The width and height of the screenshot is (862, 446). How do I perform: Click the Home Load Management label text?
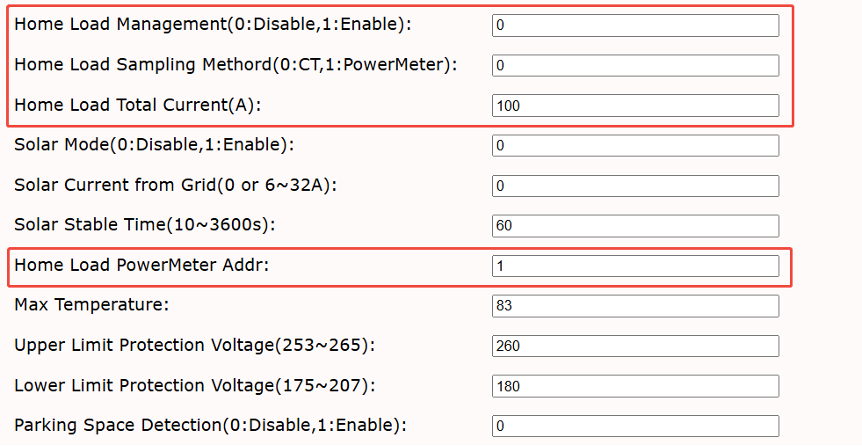pyautogui.click(x=213, y=25)
